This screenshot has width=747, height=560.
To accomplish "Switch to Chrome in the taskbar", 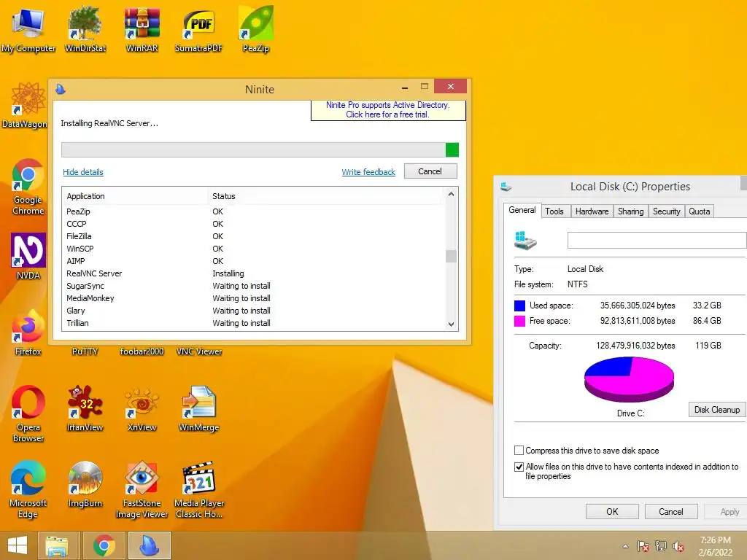I will click(x=104, y=545).
